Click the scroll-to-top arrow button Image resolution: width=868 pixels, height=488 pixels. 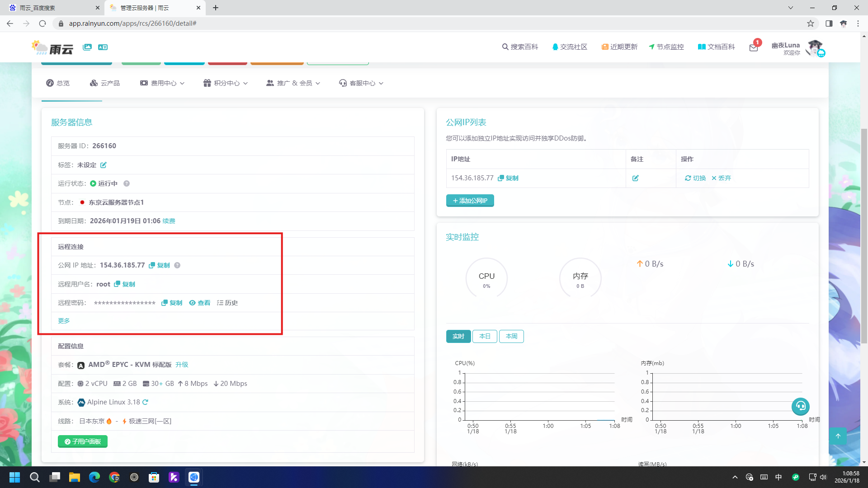(838, 436)
